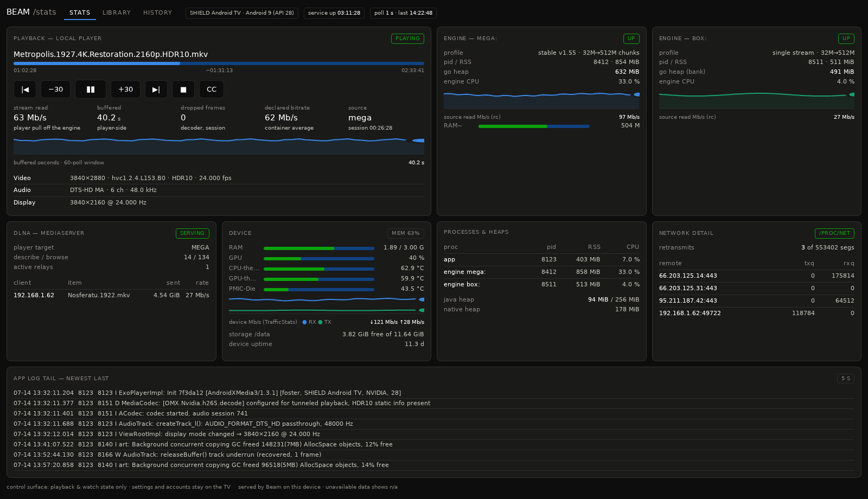Screen dimensions: 868x499
Task: Click the RAM~ bar in MEGA engine panel
Action: [534, 126]
